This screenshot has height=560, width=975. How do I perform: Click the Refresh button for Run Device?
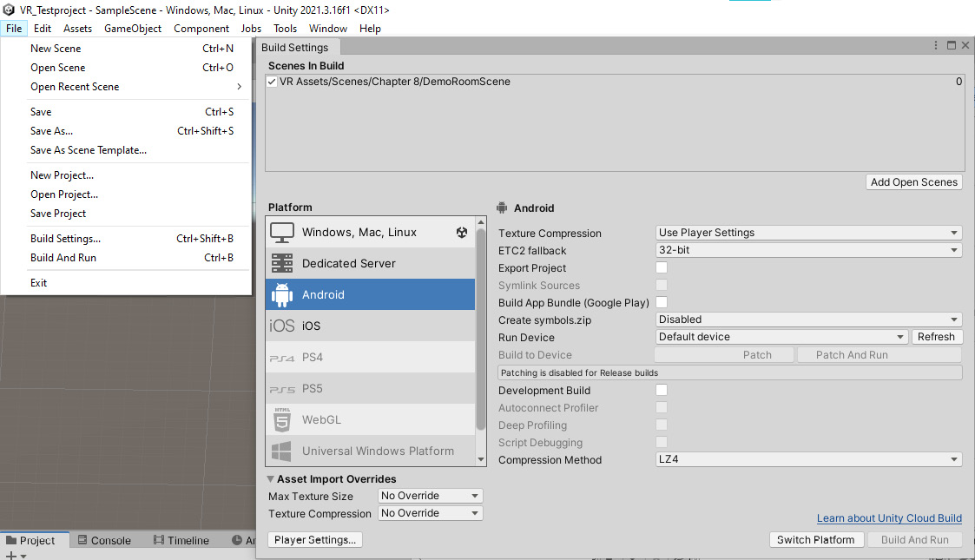[937, 337]
